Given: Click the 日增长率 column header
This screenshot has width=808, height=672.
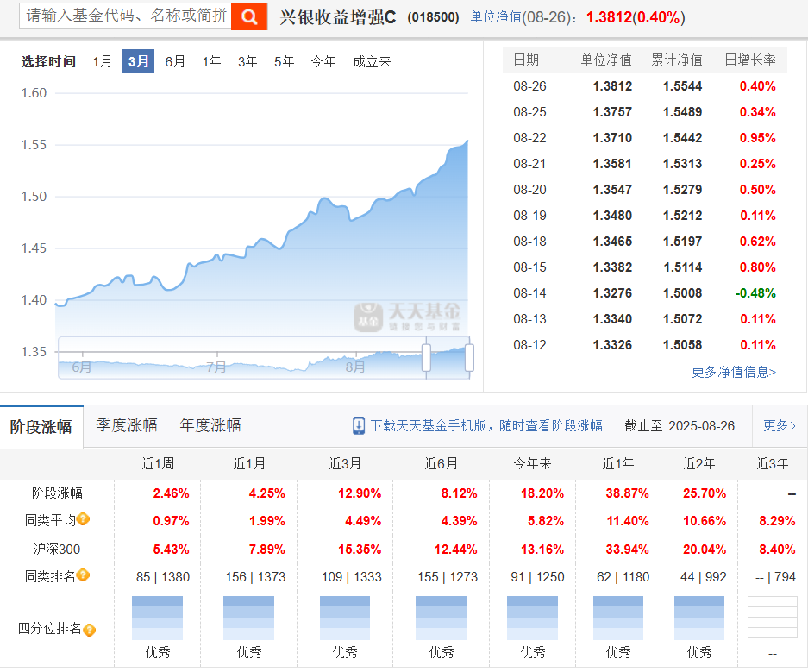Looking at the screenshot, I should (749, 60).
